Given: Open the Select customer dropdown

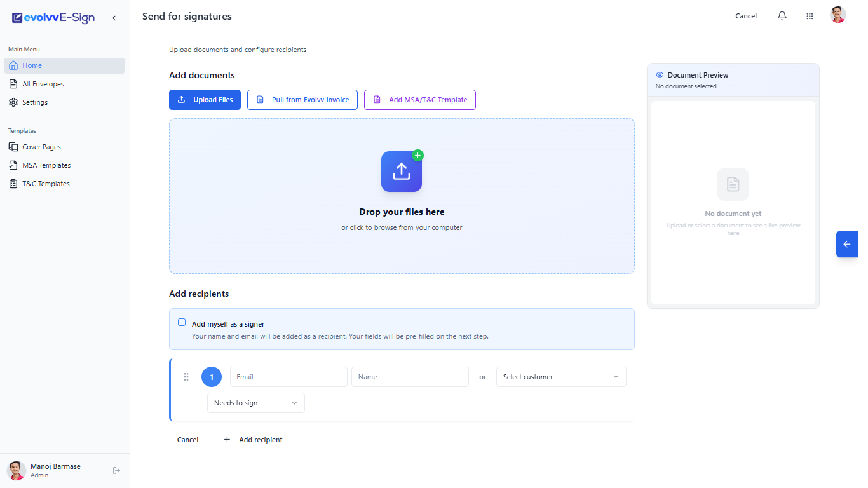Looking at the screenshot, I should point(561,377).
